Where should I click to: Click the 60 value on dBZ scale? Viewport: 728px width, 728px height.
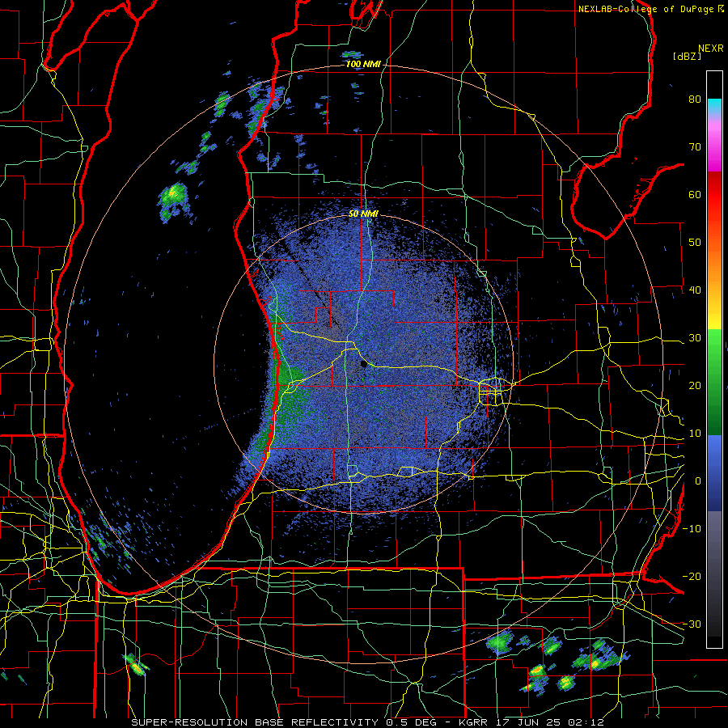695,194
